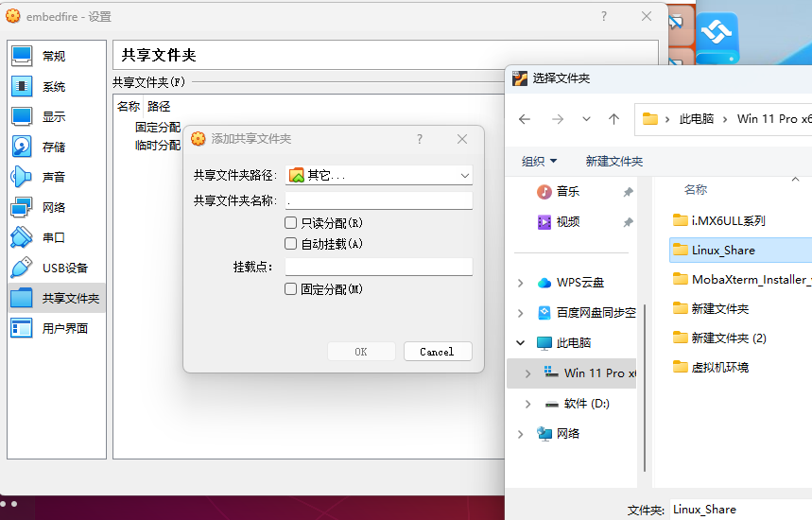This screenshot has width=812, height=520.
Task: Open the 共享文件夹路径 dropdown
Action: point(378,176)
